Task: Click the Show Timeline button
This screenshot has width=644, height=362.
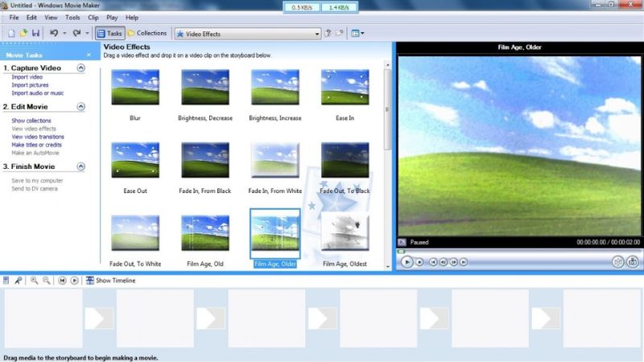Action: [111, 280]
